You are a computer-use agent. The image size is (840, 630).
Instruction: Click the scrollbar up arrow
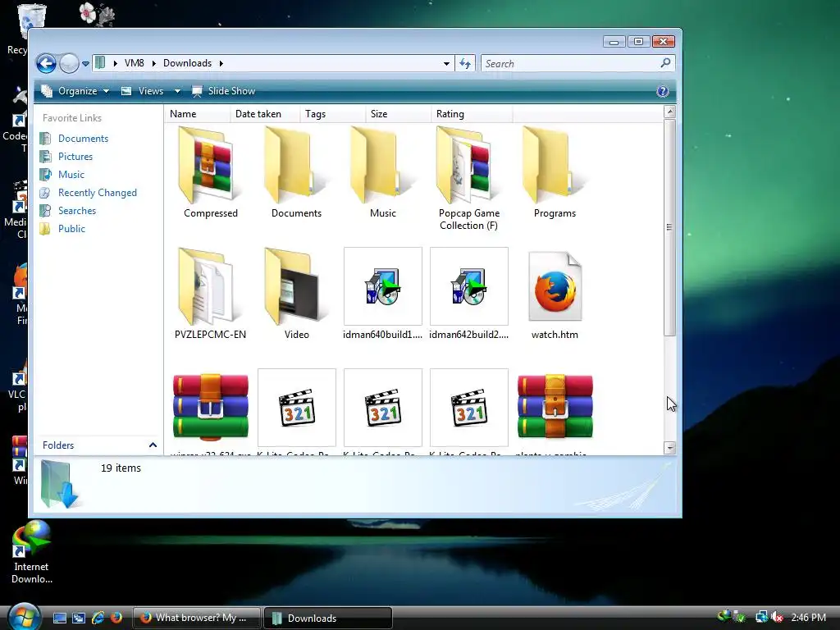point(669,112)
